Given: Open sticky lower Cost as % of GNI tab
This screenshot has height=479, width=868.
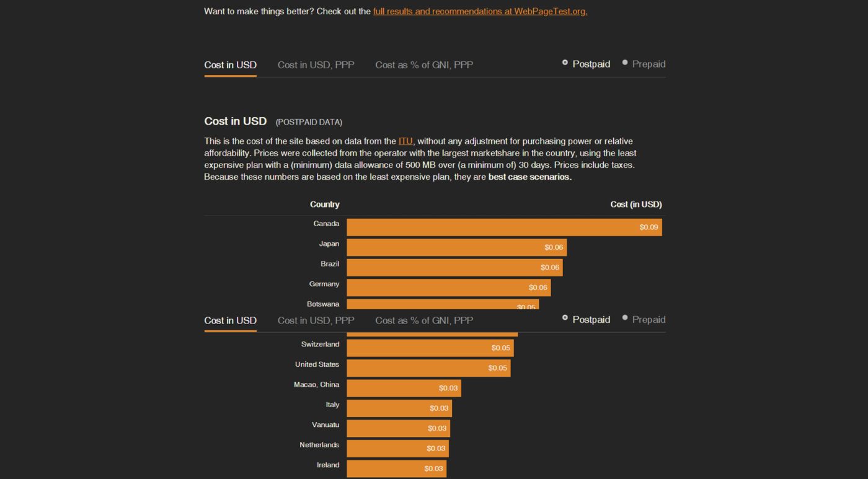Looking at the screenshot, I should [424, 320].
